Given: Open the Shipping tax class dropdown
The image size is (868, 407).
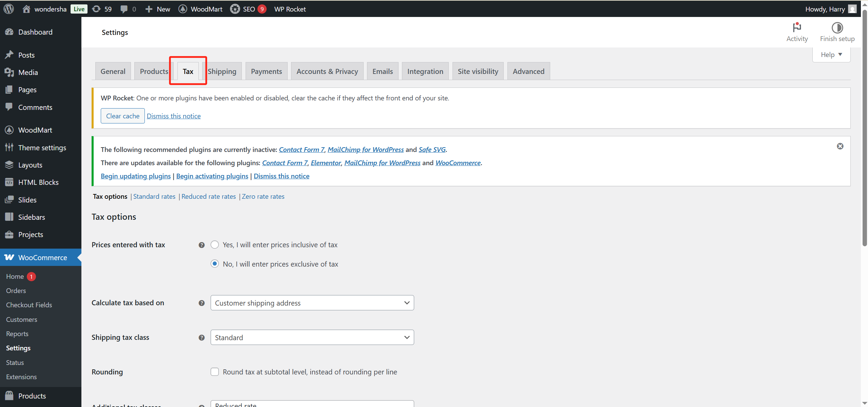Looking at the screenshot, I should [312, 337].
